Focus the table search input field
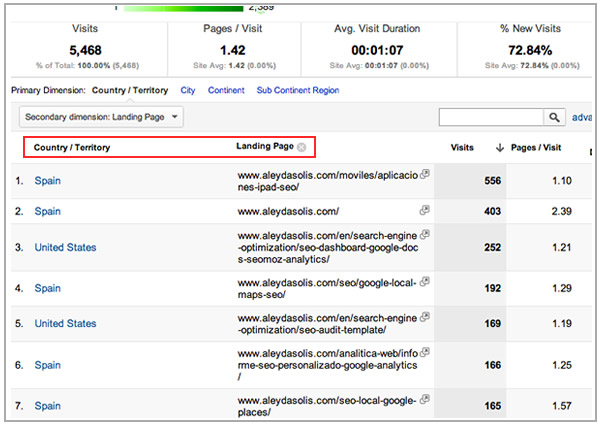This screenshot has height=428, width=600. click(490, 117)
